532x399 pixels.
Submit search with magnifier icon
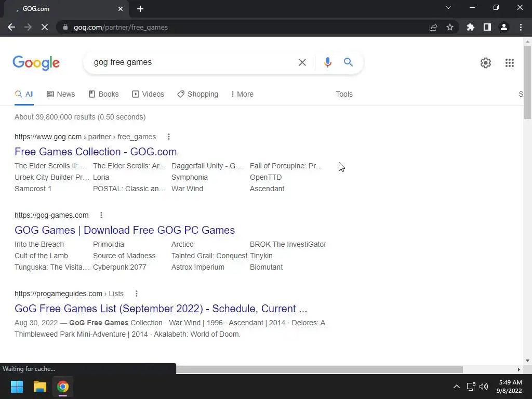(348, 62)
